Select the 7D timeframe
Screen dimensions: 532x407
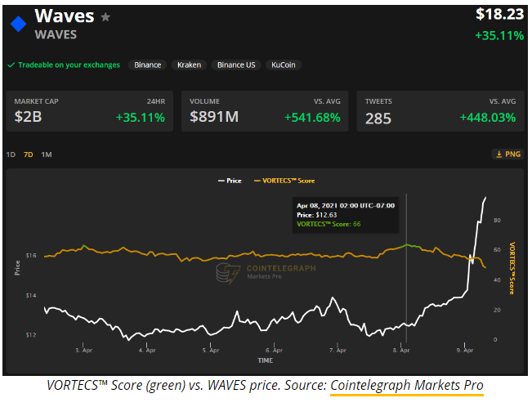point(28,154)
